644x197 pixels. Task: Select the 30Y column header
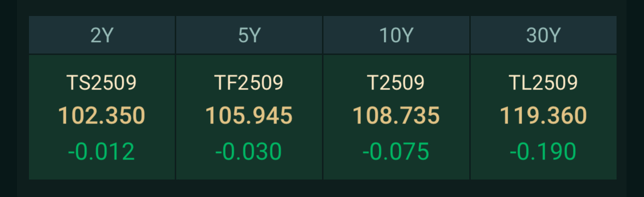544,35
